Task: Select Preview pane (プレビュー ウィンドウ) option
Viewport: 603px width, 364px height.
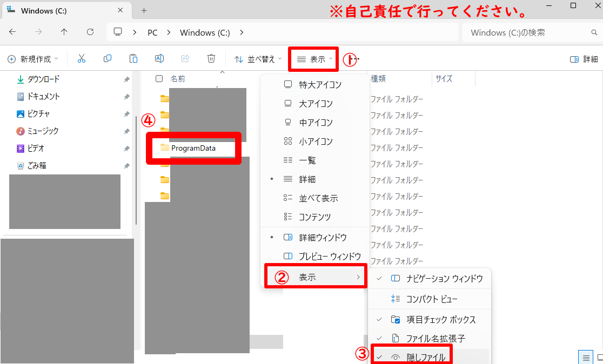Action: point(314,256)
